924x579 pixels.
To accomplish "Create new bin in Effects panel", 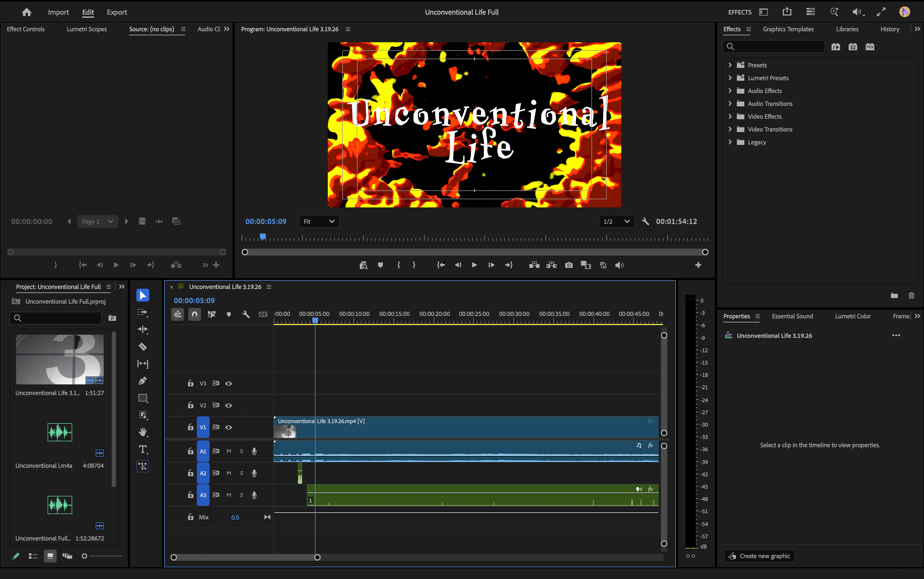I will coord(894,295).
